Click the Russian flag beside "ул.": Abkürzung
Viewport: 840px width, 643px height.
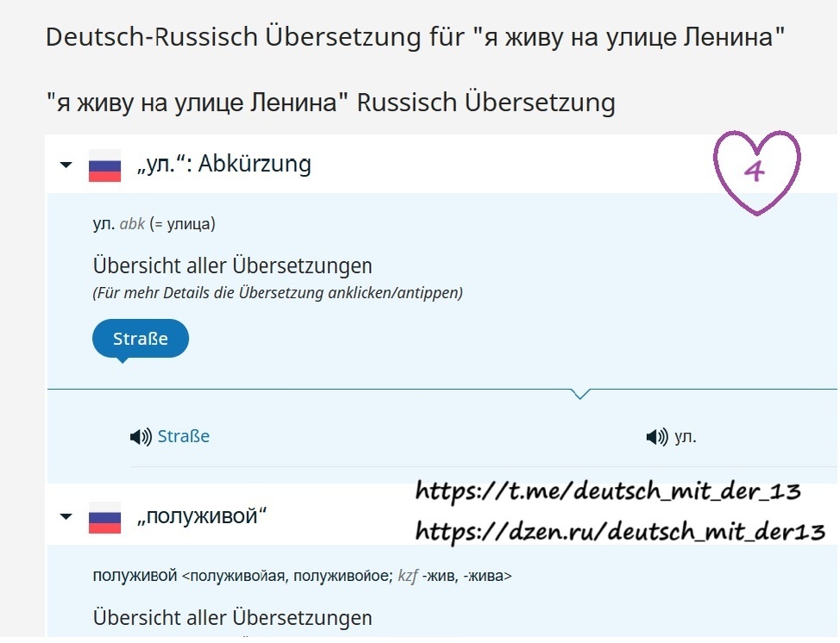click(x=103, y=165)
